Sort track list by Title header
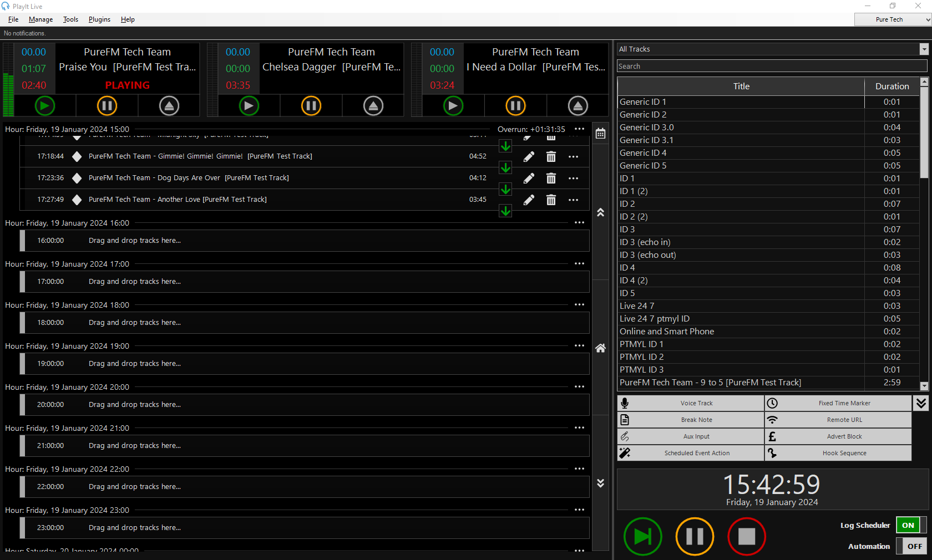932x560 pixels. [741, 86]
